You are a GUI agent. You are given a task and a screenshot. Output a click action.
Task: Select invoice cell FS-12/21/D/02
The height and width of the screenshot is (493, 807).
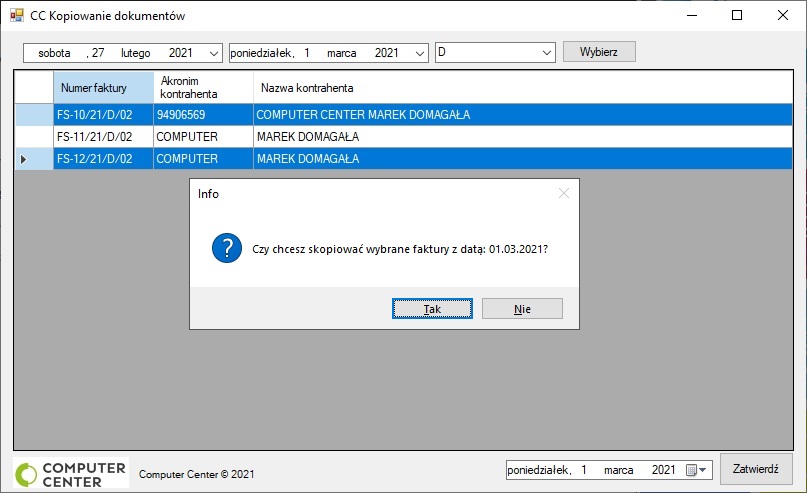(103, 159)
